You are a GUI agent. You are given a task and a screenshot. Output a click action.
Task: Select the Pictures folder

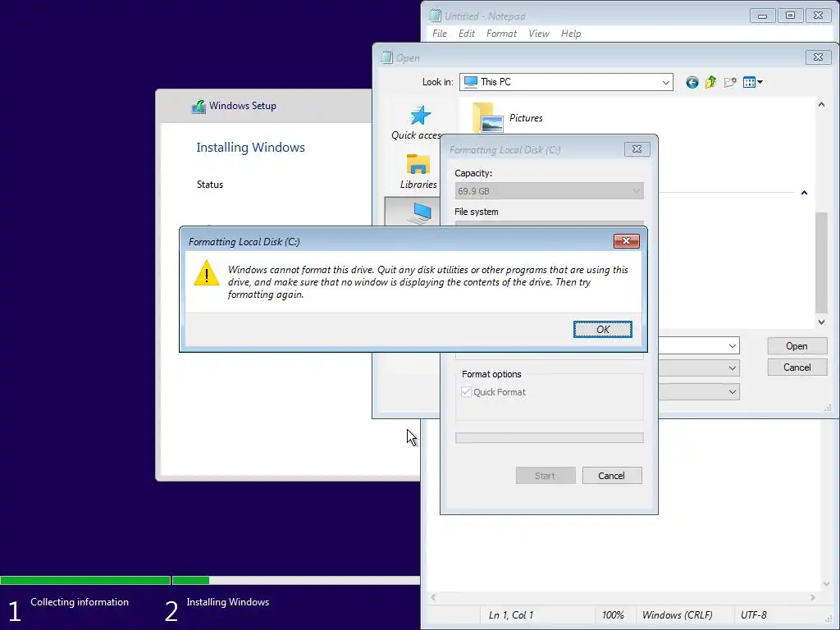click(507, 117)
